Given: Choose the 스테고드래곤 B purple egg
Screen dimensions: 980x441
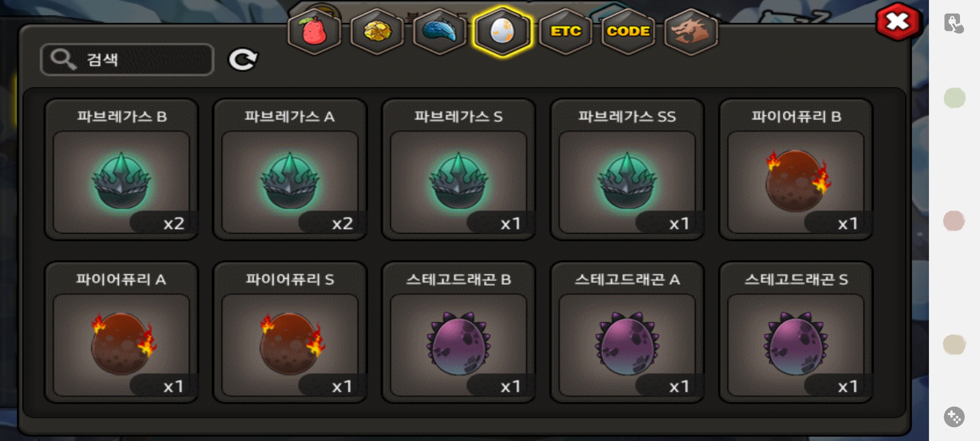Looking at the screenshot, I should click(x=459, y=332).
